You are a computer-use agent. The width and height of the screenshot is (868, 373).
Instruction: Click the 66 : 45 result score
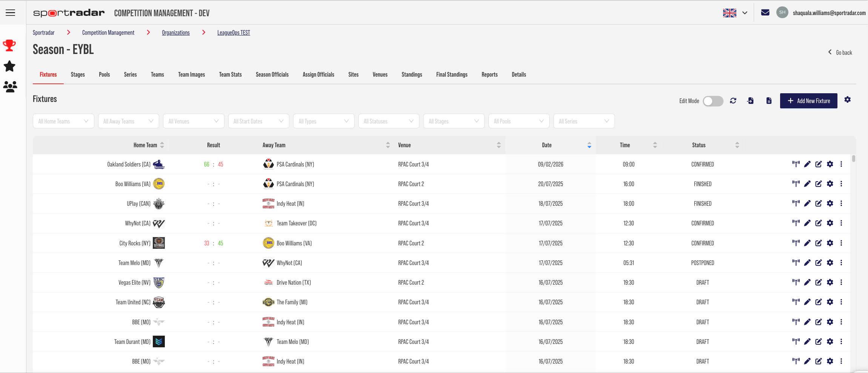[x=214, y=164]
